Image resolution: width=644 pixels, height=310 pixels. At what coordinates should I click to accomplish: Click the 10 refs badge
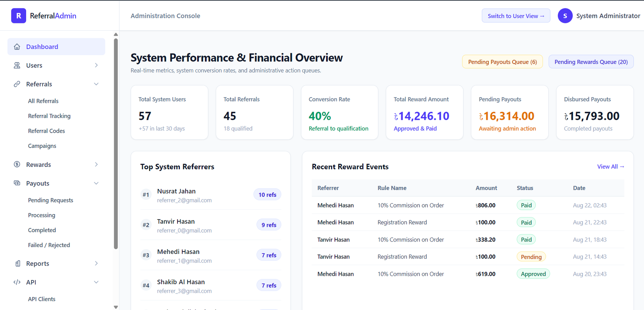pyautogui.click(x=267, y=195)
